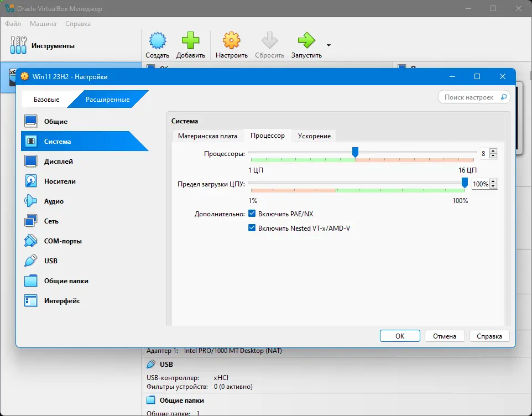The height and width of the screenshot is (416, 532).
Task: Switch to the Базовые settings mode
Action: (46, 100)
